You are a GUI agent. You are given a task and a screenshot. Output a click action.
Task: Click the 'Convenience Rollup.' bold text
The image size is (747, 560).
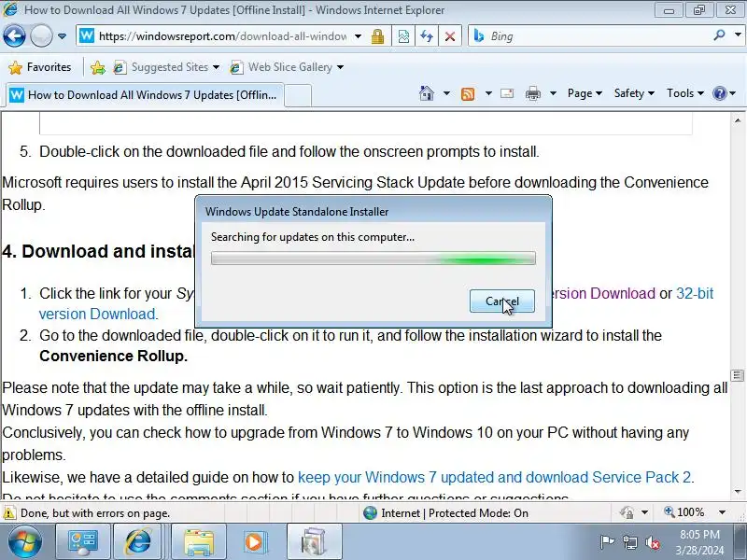click(x=113, y=356)
